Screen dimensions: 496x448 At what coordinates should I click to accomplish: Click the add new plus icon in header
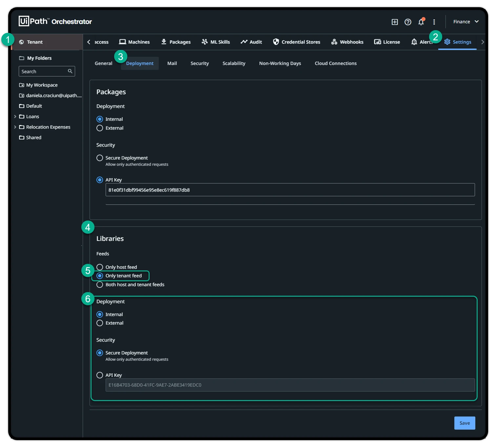[x=395, y=22]
